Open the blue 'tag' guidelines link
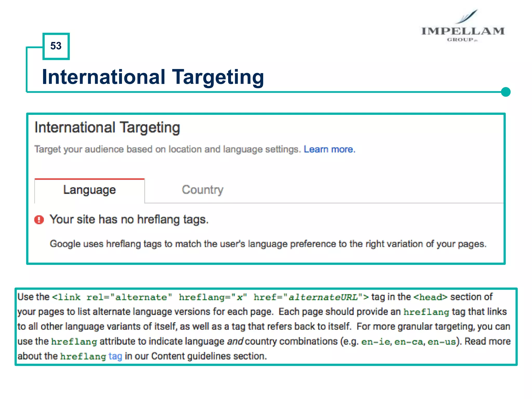Viewport: 532px width, 399px height. pos(115,356)
